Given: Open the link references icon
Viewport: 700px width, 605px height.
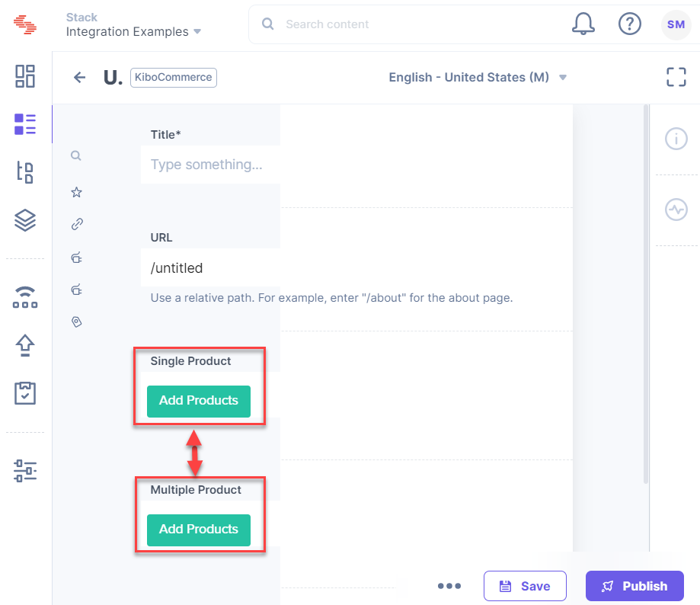Looking at the screenshot, I should pyautogui.click(x=75, y=224).
